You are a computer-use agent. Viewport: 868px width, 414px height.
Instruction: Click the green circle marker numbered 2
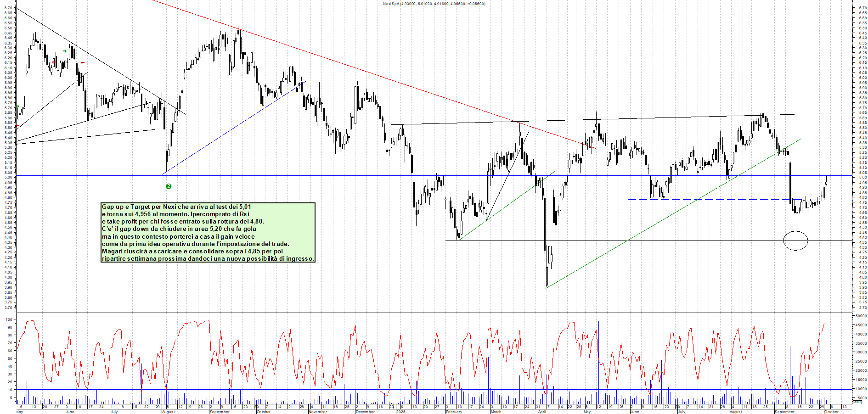[x=169, y=186]
